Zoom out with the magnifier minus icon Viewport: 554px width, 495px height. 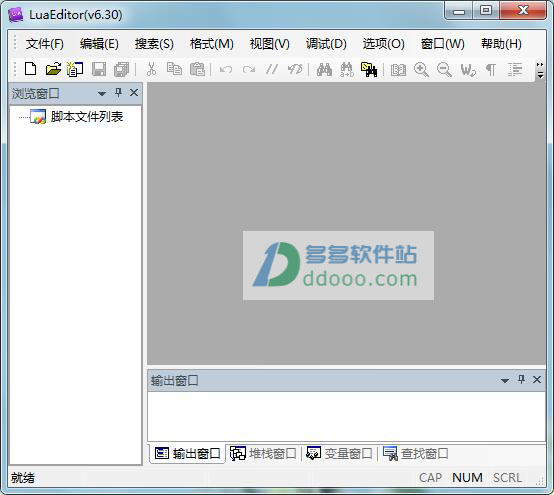point(444,69)
